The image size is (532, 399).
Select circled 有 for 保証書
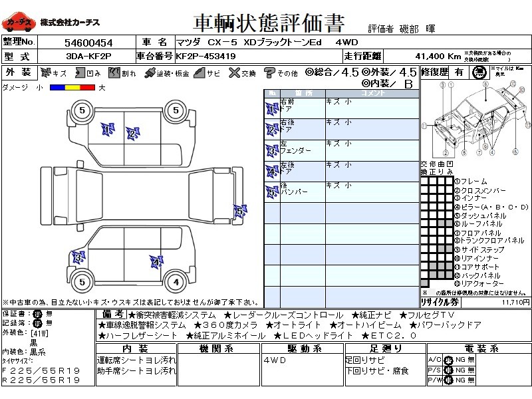click(x=37, y=314)
